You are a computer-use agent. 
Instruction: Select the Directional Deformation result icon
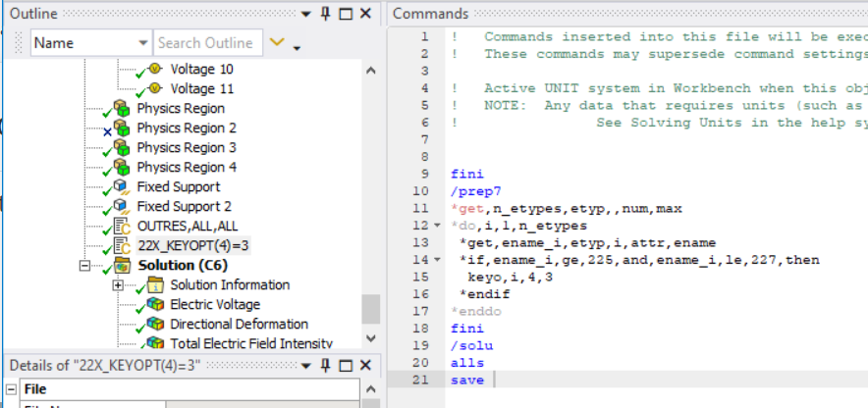155,324
